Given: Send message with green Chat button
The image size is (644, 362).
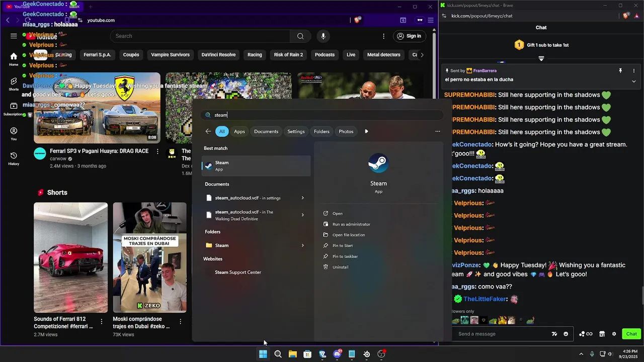Looking at the screenshot, I should (x=631, y=334).
